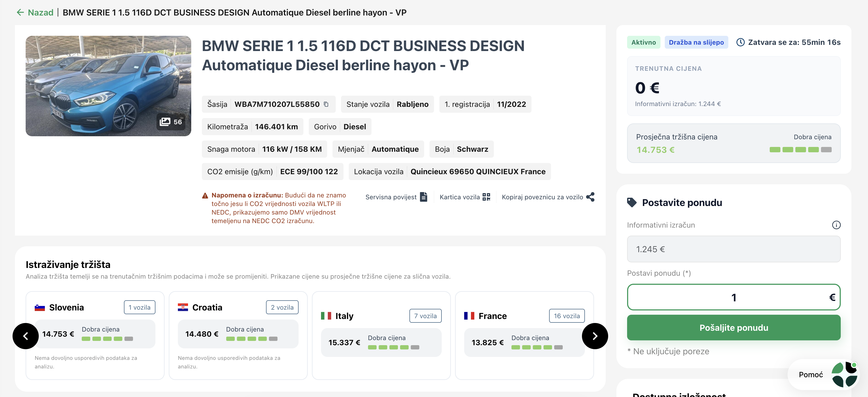Show previous market cards with left arrow
868x397 pixels.
point(26,336)
